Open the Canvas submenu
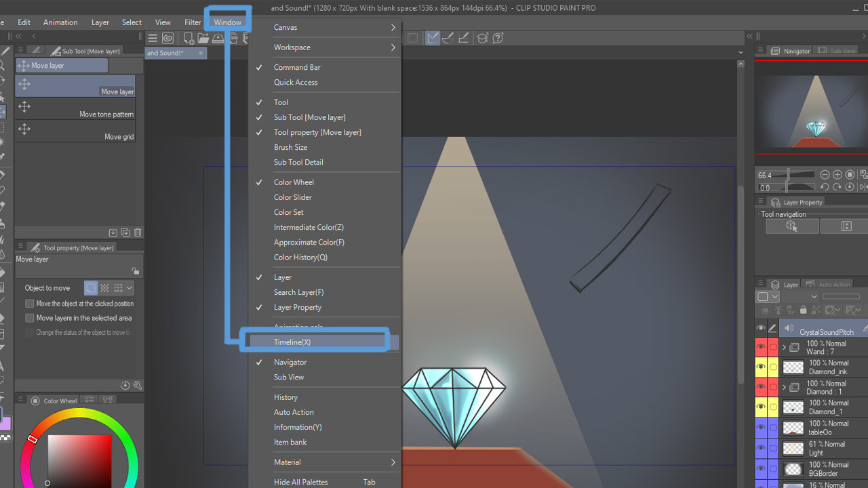 click(x=324, y=27)
